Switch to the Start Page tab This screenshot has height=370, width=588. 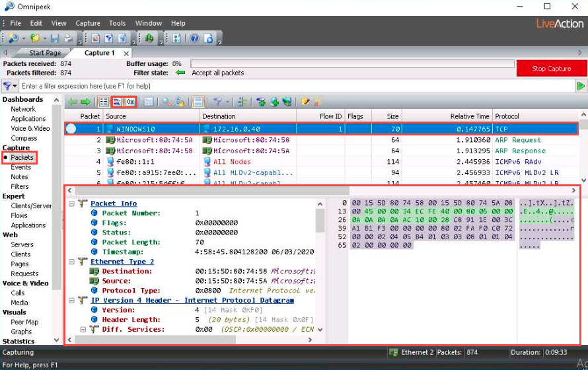pyautogui.click(x=45, y=53)
